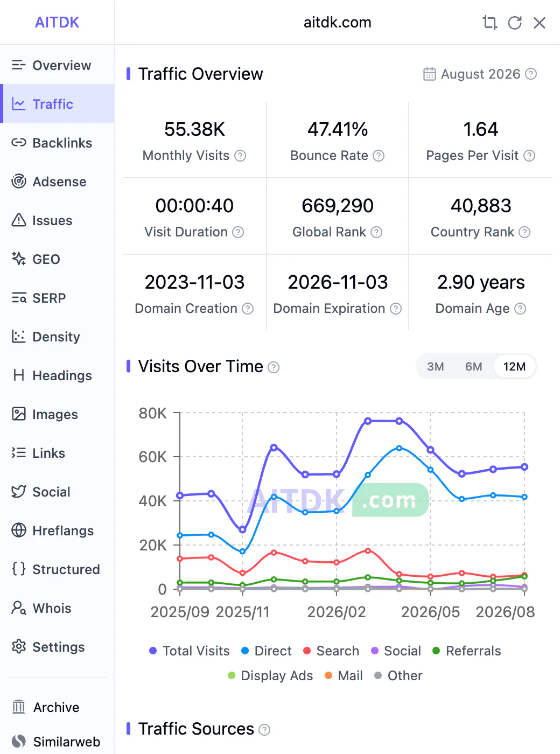
Task: Open the Density section
Action: click(57, 337)
